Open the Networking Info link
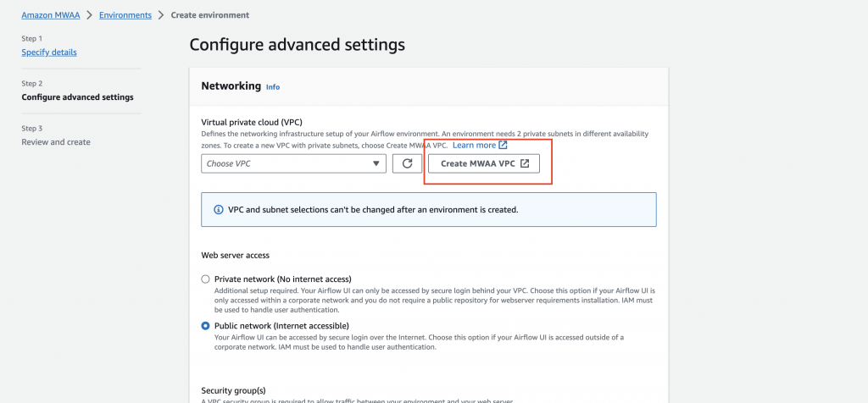The width and height of the screenshot is (868, 403). coord(273,87)
